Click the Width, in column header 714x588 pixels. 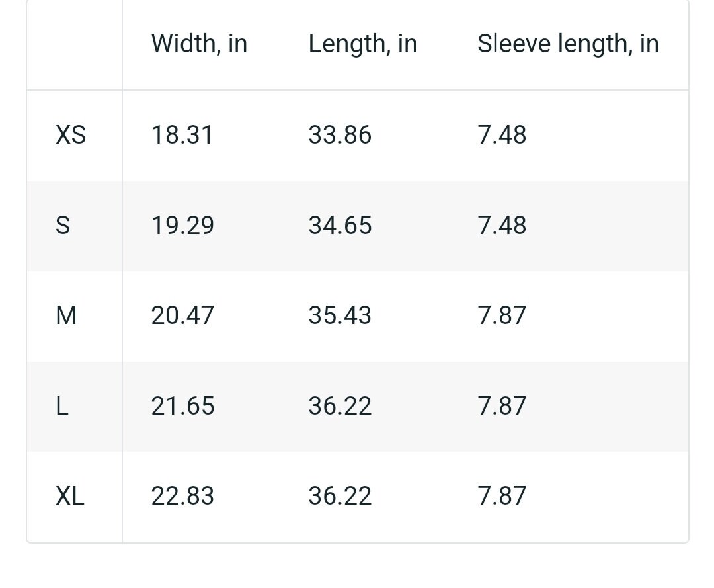point(199,44)
